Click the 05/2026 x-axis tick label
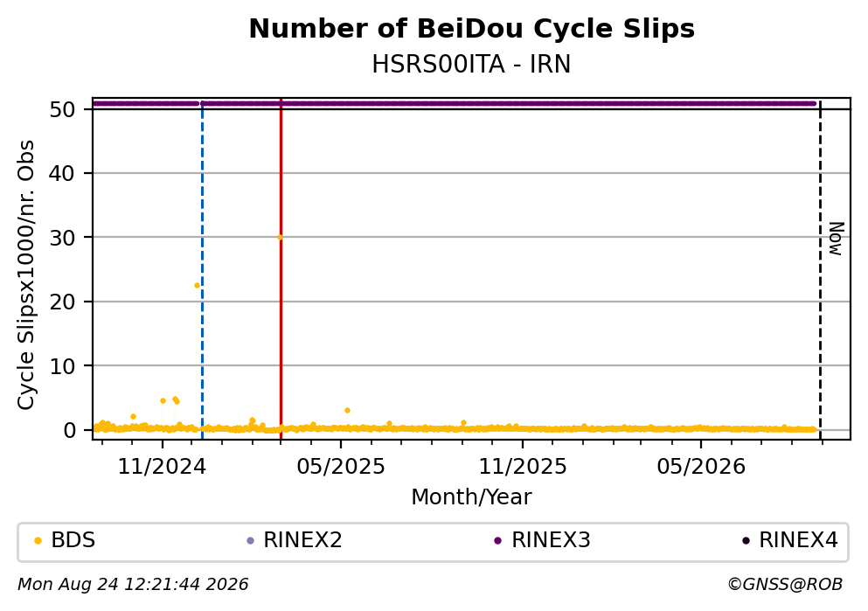The width and height of the screenshot is (868, 611). pyautogui.click(x=701, y=467)
